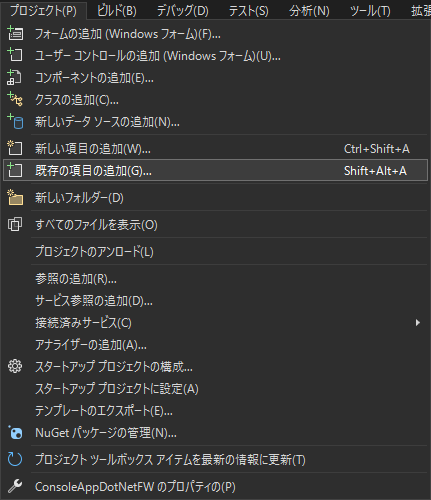Select 既存の項目の追加(G)
The height and width of the screenshot is (500, 431).
(215, 170)
